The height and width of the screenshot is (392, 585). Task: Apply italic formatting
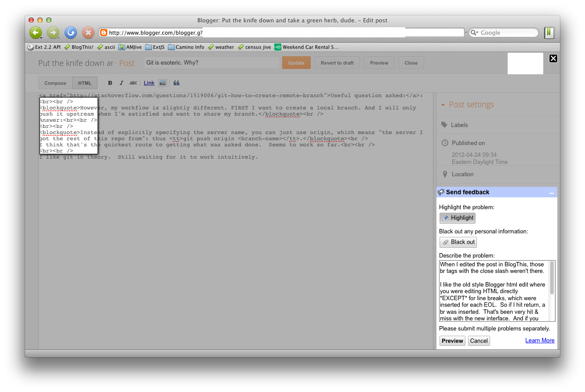point(122,83)
